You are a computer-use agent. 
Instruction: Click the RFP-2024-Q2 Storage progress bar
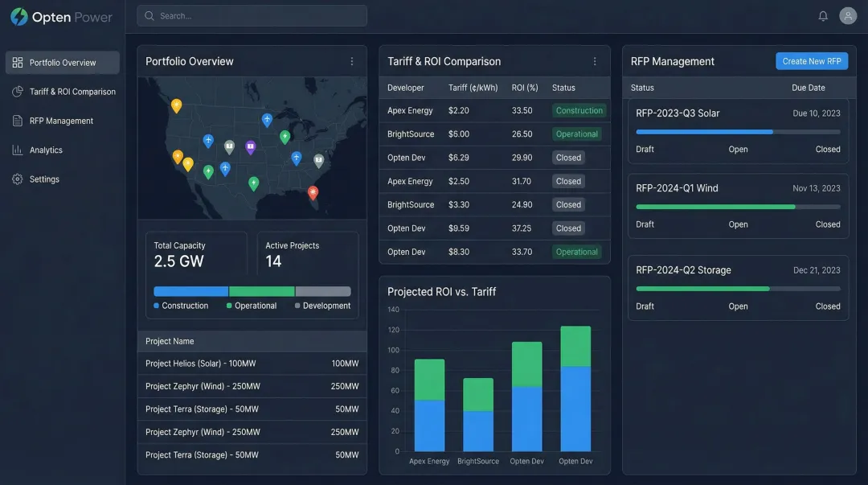pyautogui.click(x=738, y=288)
